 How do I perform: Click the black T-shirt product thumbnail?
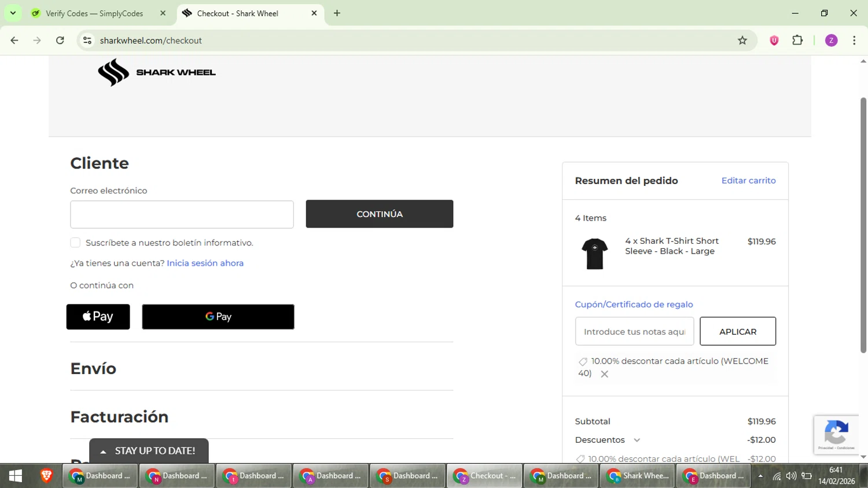coord(594,254)
